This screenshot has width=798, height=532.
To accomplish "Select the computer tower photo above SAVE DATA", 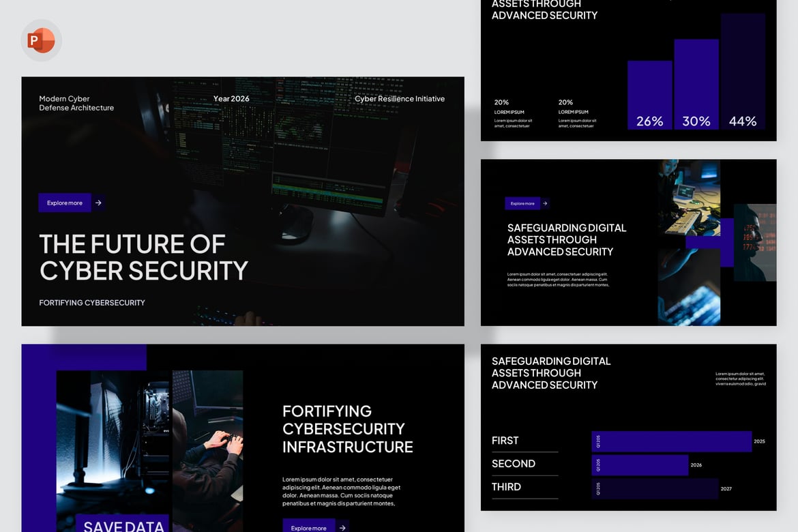I will [113, 442].
